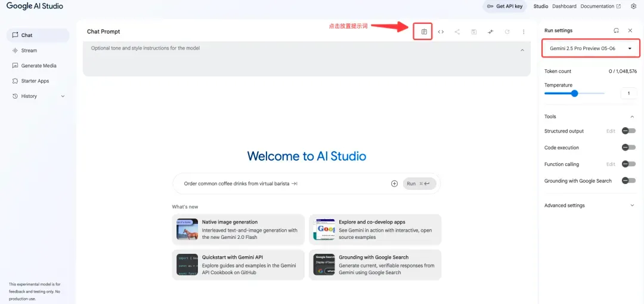Click the plus icon in prompt box
The image size is (644, 304).
394,184
